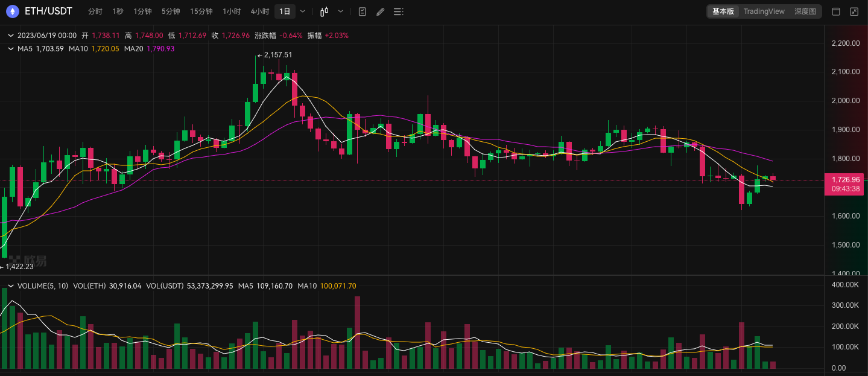The width and height of the screenshot is (868, 376).
Task: Click the MA5 value 1,703.59
Action: [49, 49]
